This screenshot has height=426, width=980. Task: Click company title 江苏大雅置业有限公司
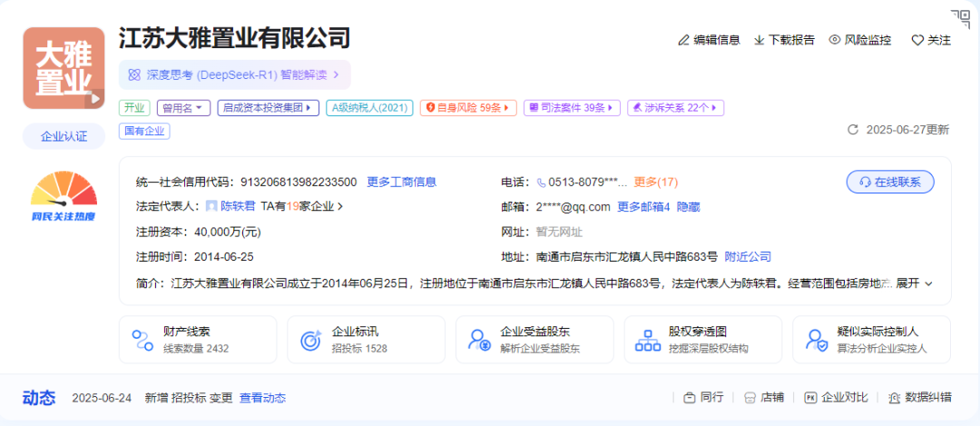[x=234, y=39]
